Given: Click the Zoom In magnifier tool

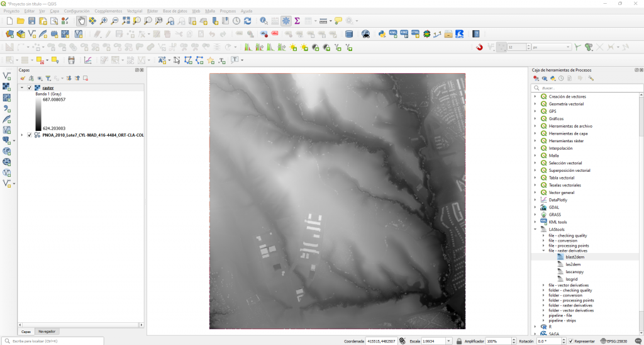Looking at the screenshot, I should coord(104,21).
